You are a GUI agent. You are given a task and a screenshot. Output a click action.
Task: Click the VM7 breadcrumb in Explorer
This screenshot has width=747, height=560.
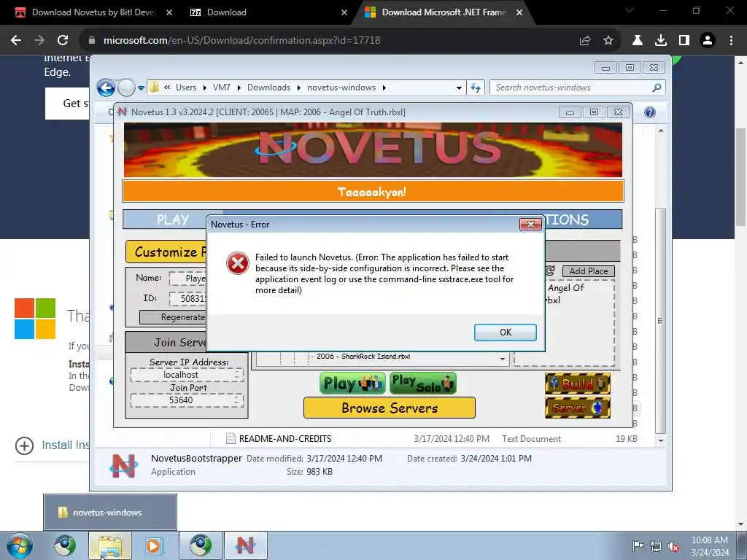point(222,87)
